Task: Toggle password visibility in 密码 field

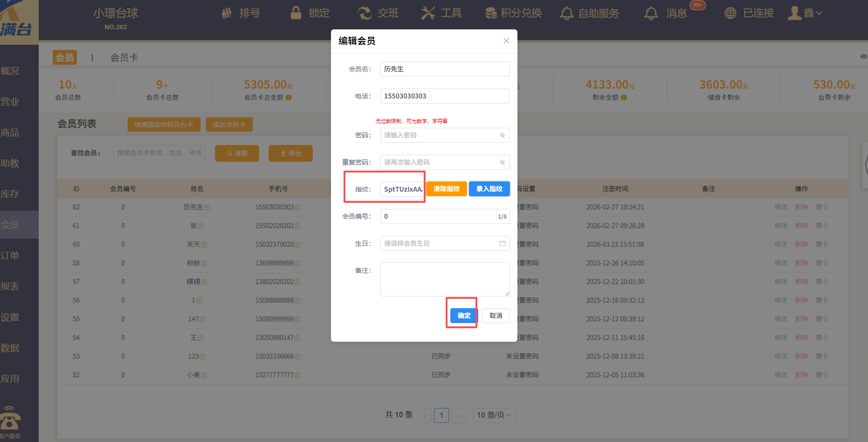Action: (x=503, y=135)
